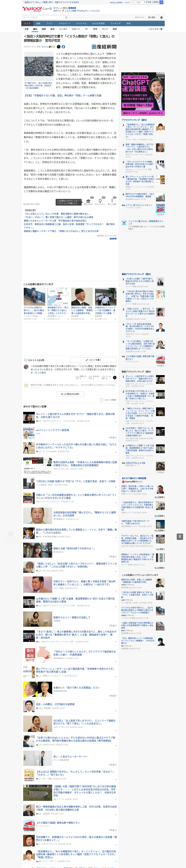Open ランキング navigation tab
The height and width of the screenshot is (868, 186).
coord(115,24)
